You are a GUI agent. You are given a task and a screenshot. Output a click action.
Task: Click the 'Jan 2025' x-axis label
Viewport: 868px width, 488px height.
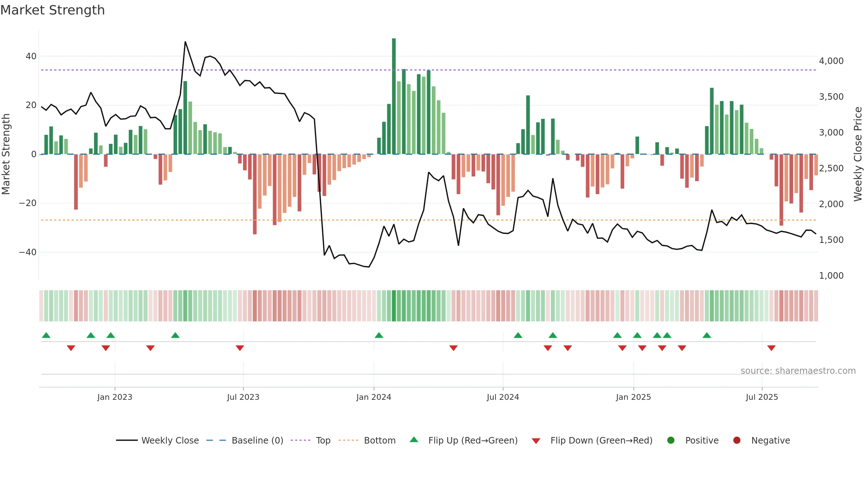(x=633, y=397)
